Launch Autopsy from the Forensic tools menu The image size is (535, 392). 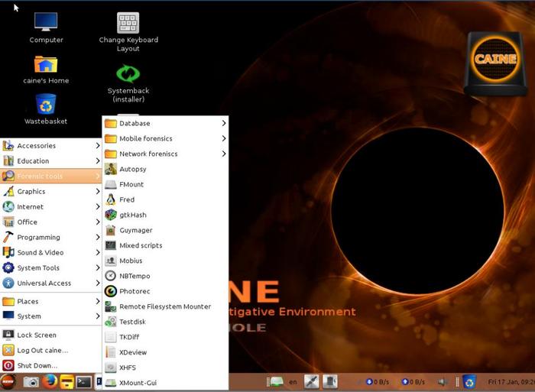132,169
